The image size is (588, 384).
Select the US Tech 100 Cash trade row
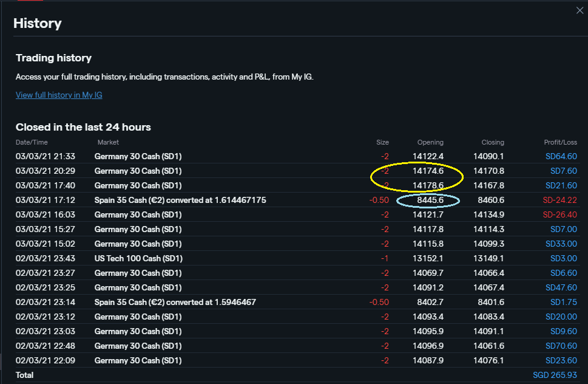tap(138, 258)
